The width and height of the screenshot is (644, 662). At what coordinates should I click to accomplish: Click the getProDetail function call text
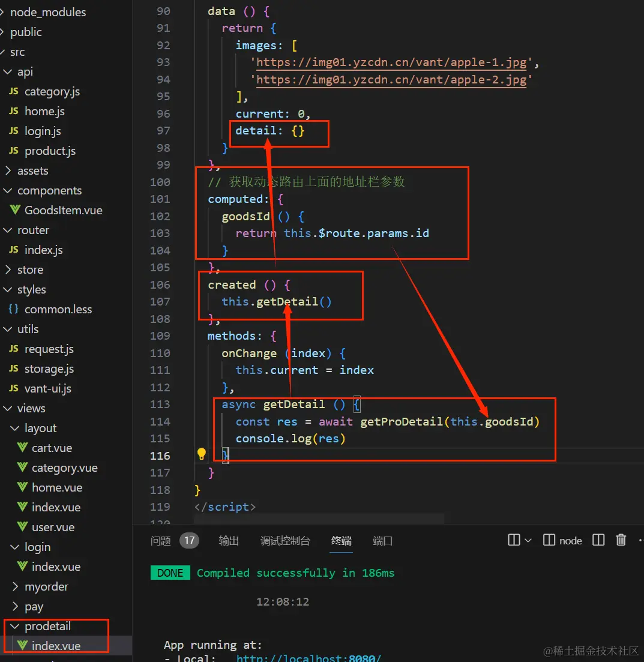click(x=402, y=421)
